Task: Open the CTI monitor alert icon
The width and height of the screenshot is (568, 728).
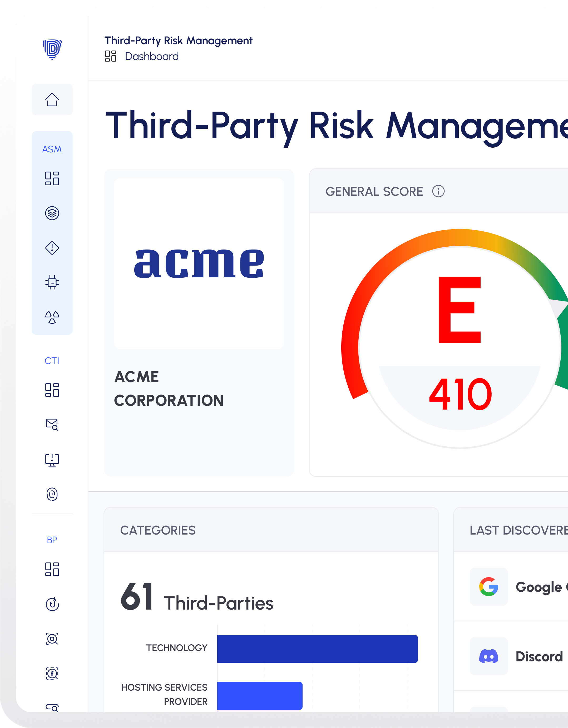Action: [x=52, y=460]
